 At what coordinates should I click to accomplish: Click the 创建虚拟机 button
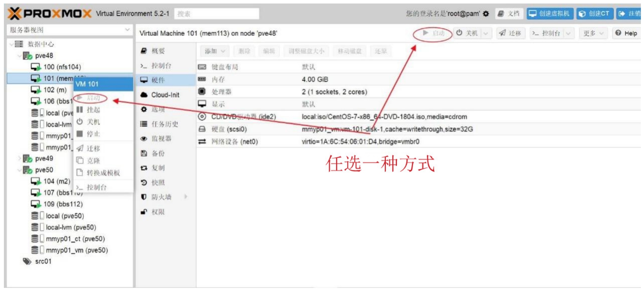pyautogui.click(x=549, y=14)
